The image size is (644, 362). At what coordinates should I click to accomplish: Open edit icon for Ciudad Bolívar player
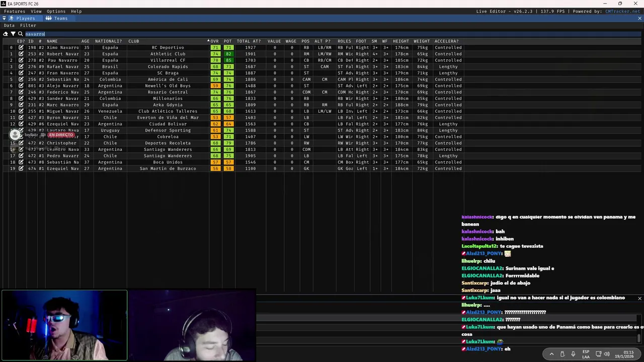click(21, 124)
